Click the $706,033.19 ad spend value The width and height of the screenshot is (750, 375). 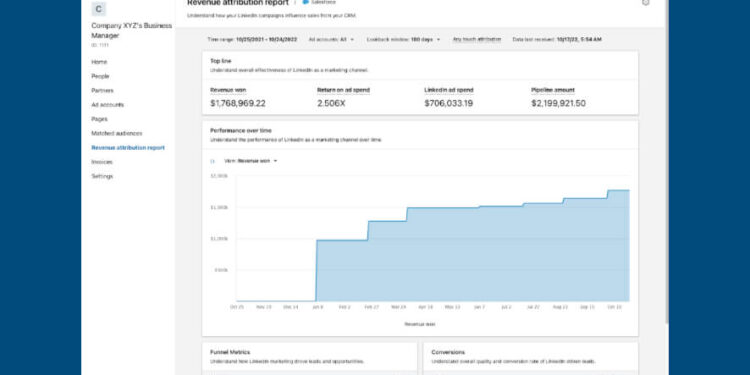449,103
